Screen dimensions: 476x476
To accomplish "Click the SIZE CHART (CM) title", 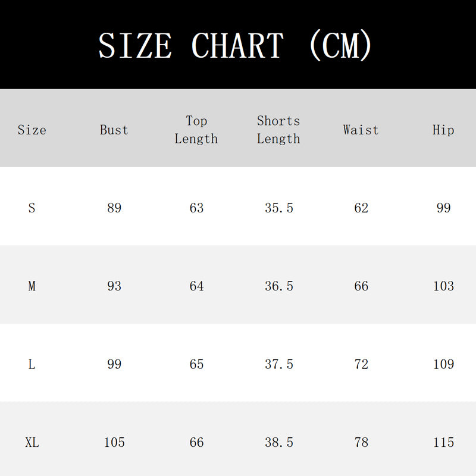I will coord(235,46).
